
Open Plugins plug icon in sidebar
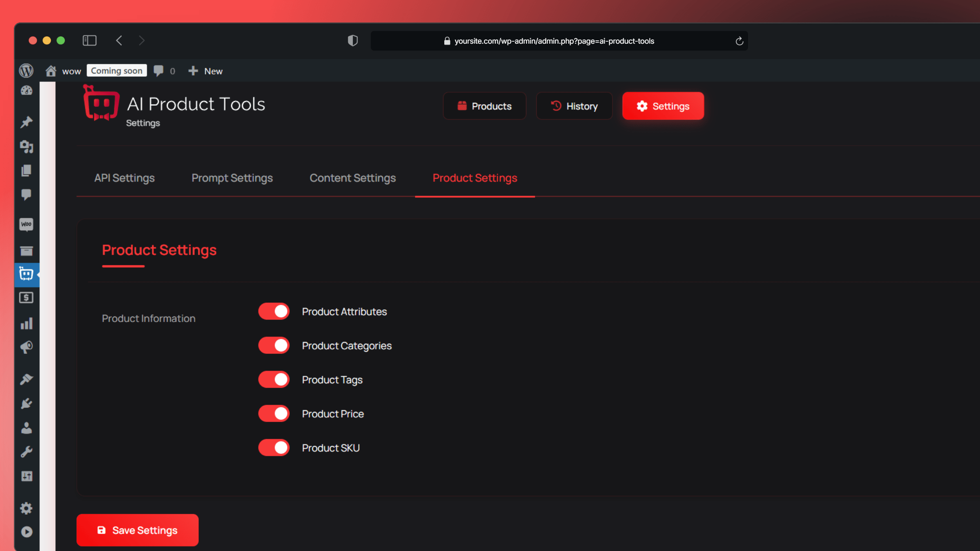coord(27,403)
